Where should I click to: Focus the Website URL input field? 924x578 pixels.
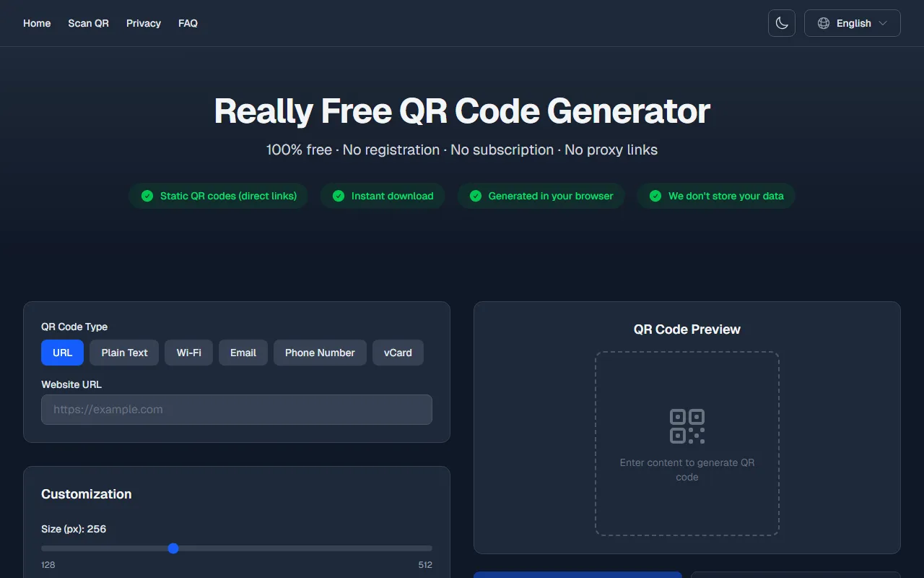(x=237, y=410)
